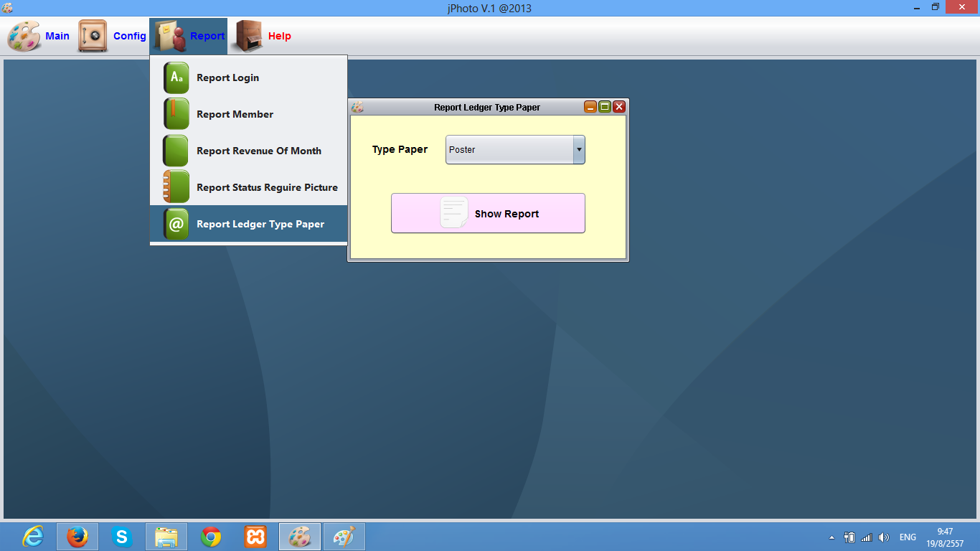
Task: Maximize the Report Ledger Type Paper dialog
Action: 605,107
